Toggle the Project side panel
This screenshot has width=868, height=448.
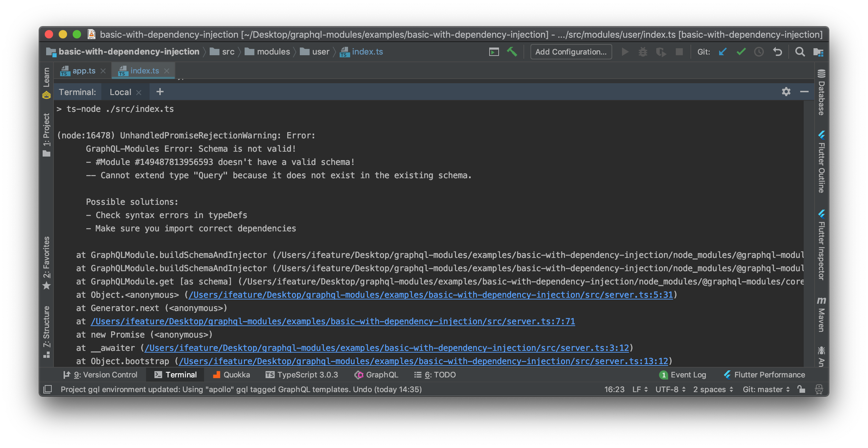46,135
